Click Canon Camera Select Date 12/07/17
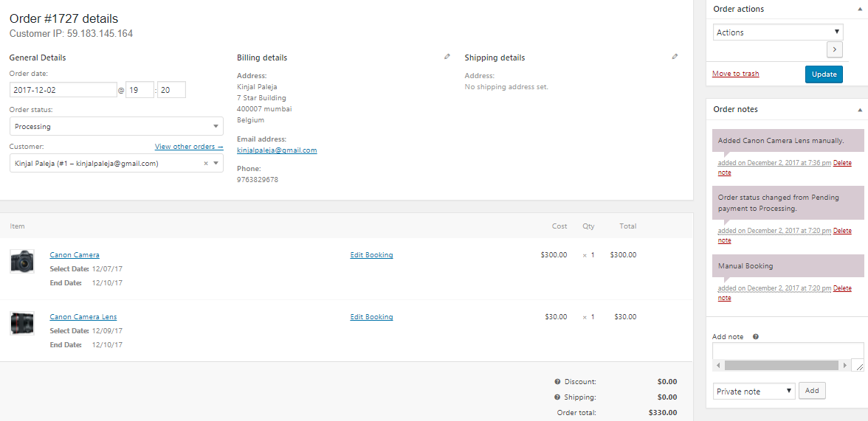This screenshot has height=421, width=868. click(x=108, y=269)
